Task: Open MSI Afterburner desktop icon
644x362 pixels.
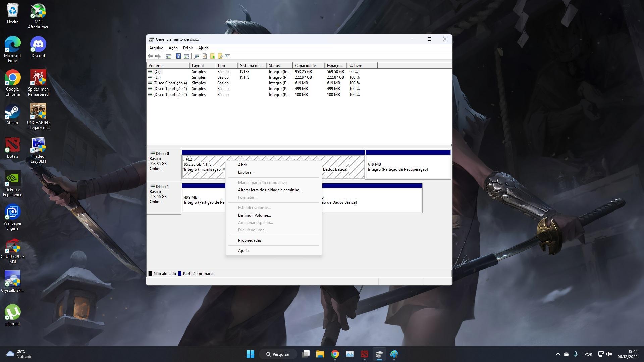Action: coord(38,16)
